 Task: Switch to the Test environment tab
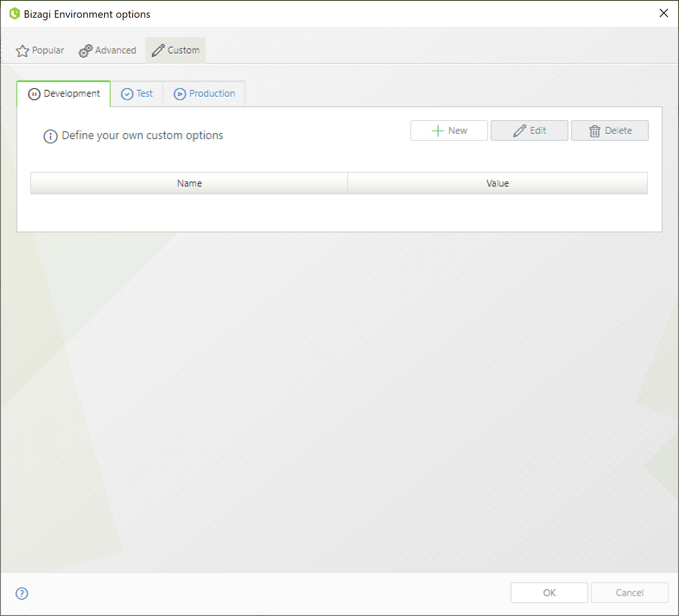[x=137, y=94]
